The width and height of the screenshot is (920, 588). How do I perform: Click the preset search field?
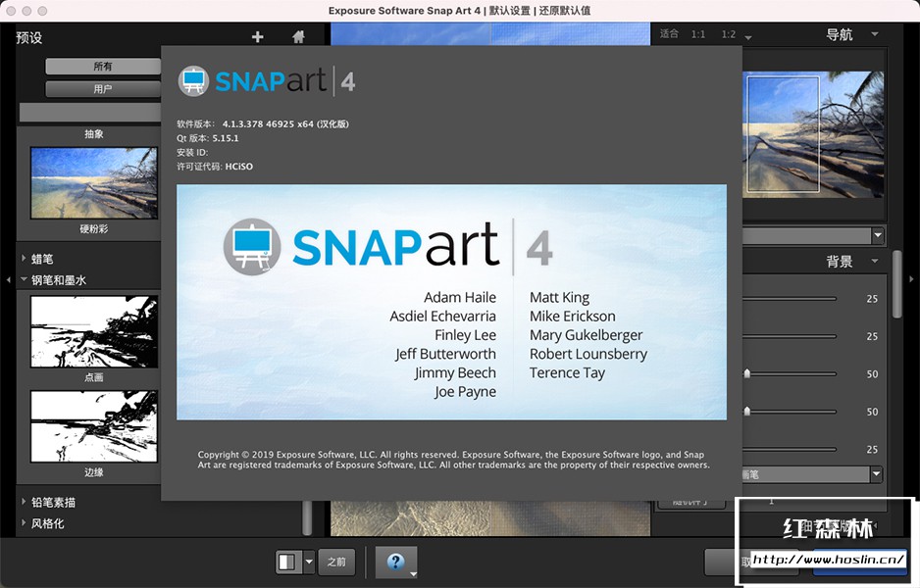click(x=90, y=112)
